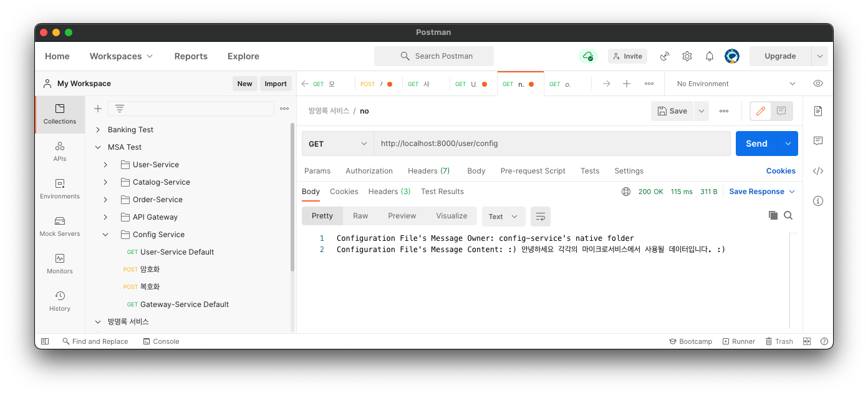This screenshot has width=868, height=395.
Task: Open the Save Response dropdown
Action: tap(762, 192)
